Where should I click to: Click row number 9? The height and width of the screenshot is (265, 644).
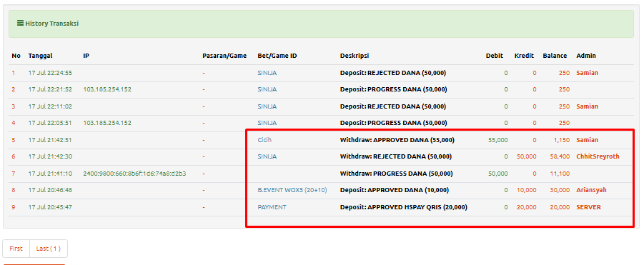[x=14, y=207]
